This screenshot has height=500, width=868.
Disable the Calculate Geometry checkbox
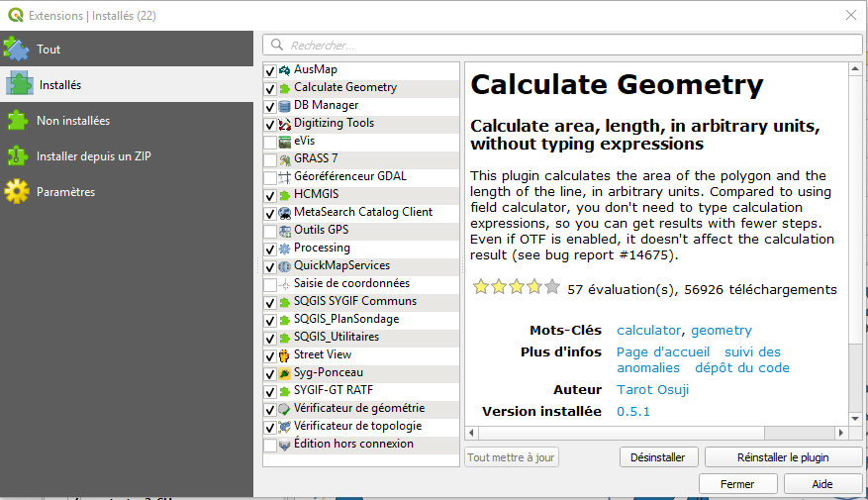pyautogui.click(x=270, y=88)
